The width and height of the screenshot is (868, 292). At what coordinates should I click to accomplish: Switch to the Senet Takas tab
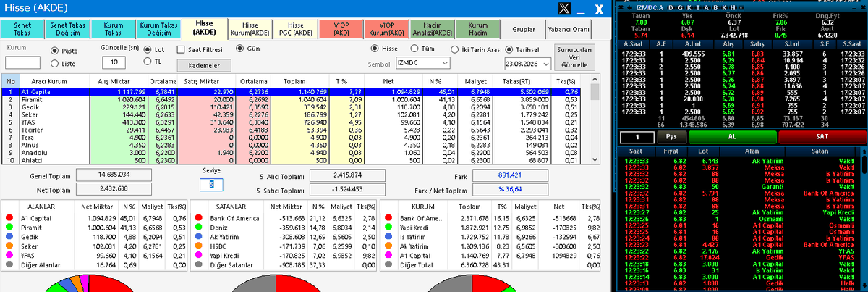23,28
